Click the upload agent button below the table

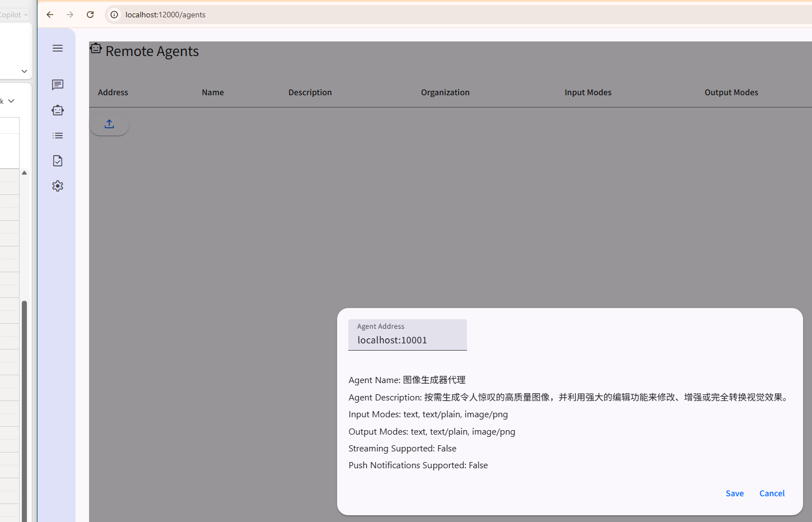(109, 124)
